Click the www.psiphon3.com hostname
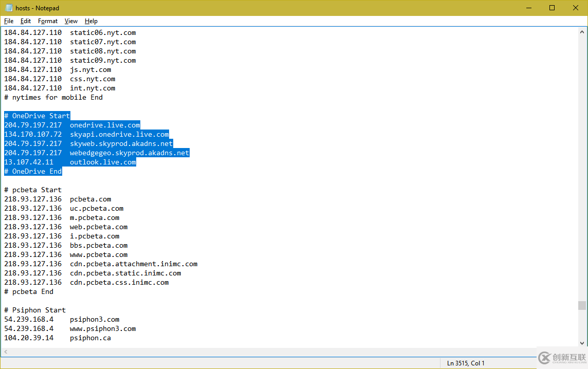The height and width of the screenshot is (369, 588). click(103, 329)
